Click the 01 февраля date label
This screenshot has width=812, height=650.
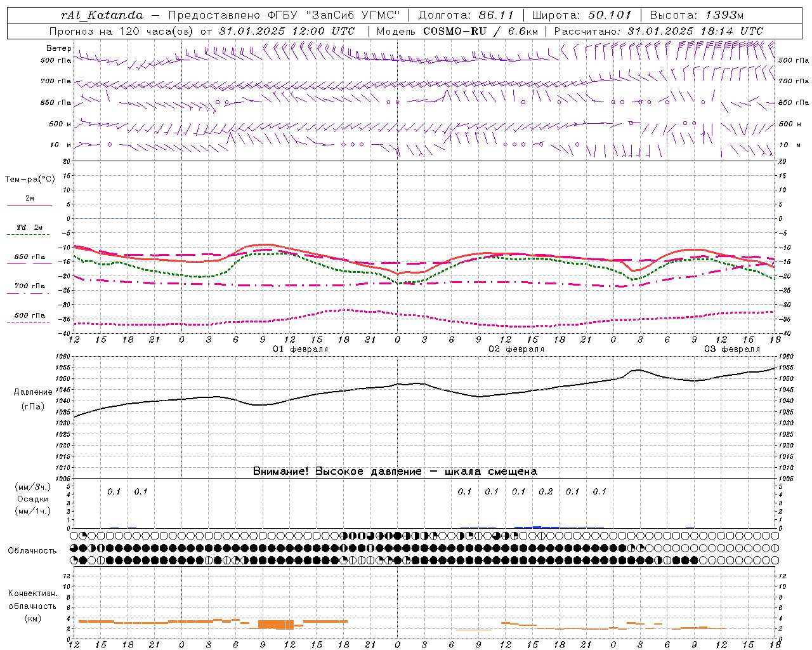[x=301, y=349]
